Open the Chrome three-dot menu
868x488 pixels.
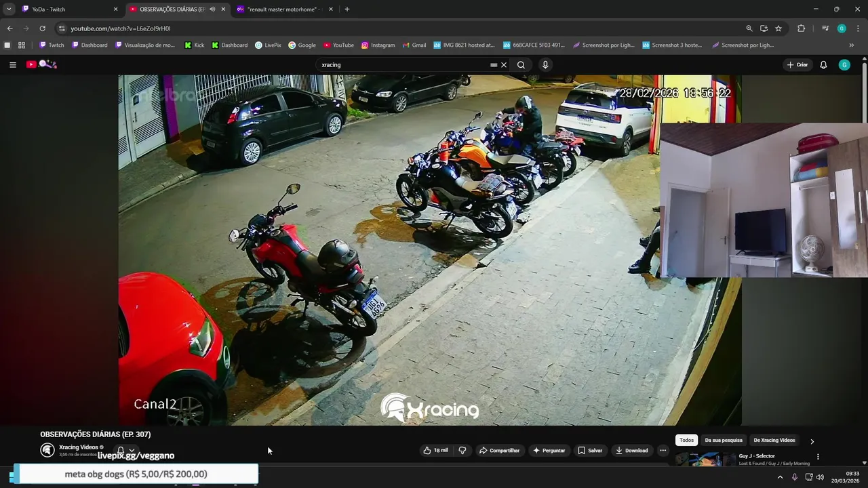tap(858, 28)
